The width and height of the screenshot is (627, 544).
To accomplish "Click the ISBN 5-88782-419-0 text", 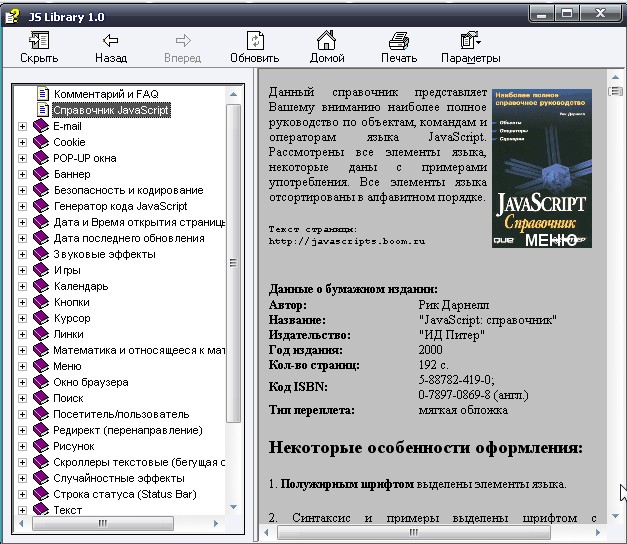I will point(456,379).
